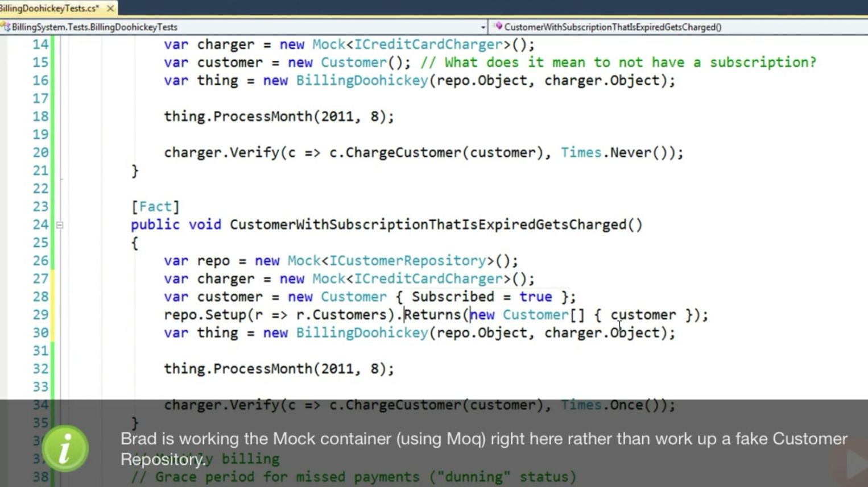Click the class icon beside BillingSystem.Tests.BillingDoohickeyTests
This screenshot has height=487, width=868.
tap(6, 27)
